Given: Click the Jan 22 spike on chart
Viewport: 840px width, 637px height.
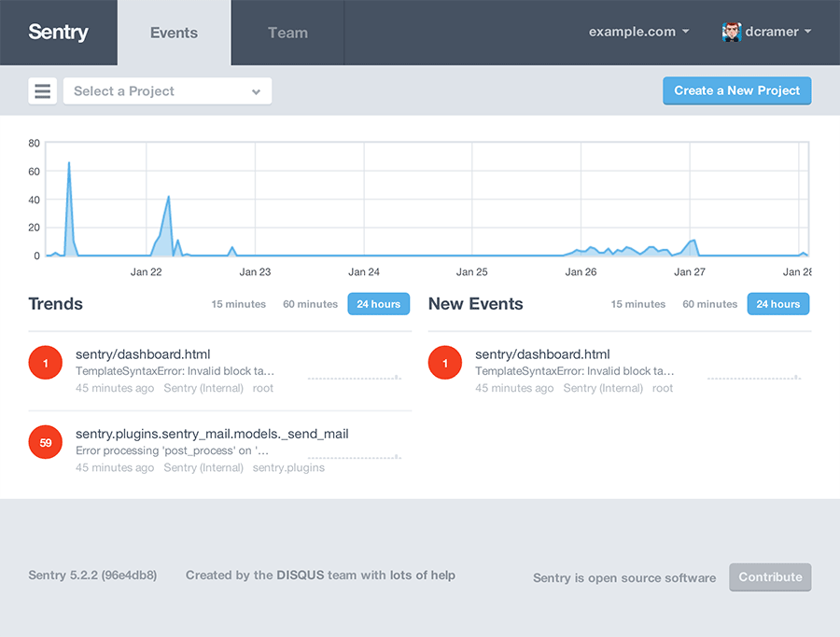Looking at the screenshot, I should click(x=168, y=199).
